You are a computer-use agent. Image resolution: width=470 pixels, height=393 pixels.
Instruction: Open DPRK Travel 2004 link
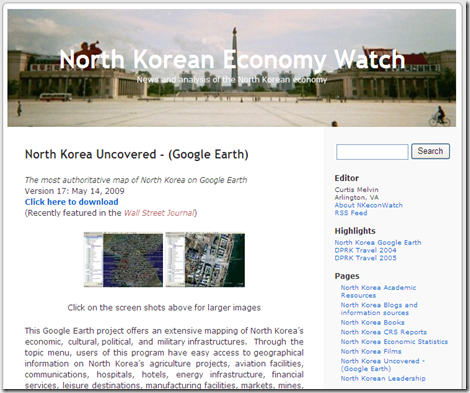[x=366, y=250]
